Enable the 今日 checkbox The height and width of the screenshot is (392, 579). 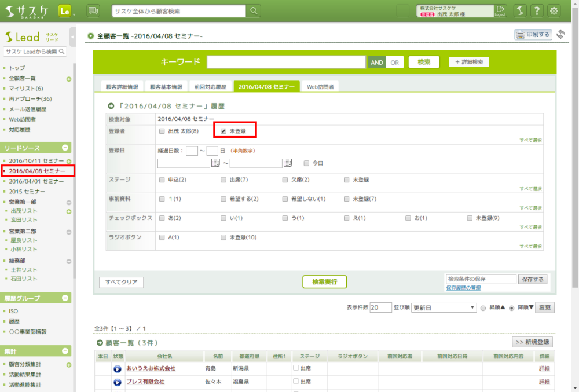pyautogui.click(x=306, y=163)
